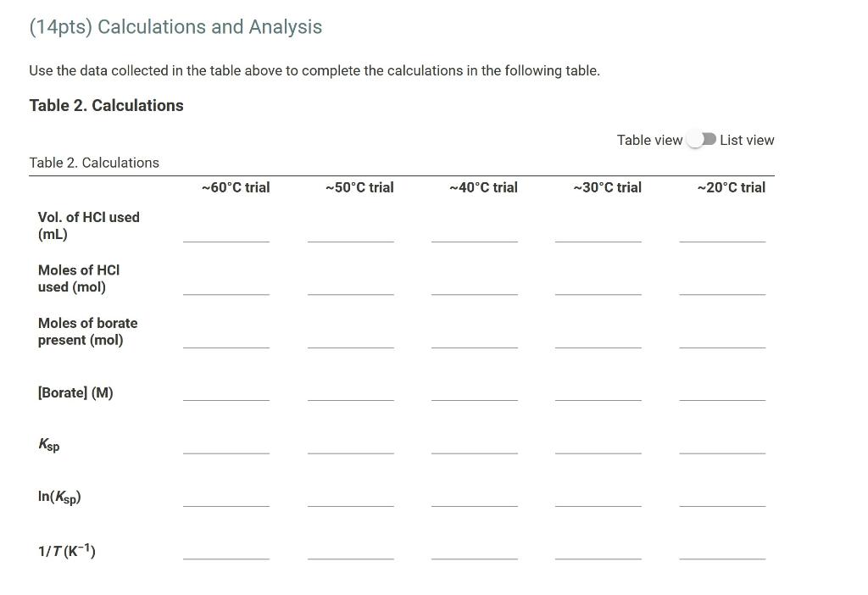Click the 1/T field for ~60°C trial
Viewport: 868px width, 595px height.
pyautogui.click(x=226, y=559)
